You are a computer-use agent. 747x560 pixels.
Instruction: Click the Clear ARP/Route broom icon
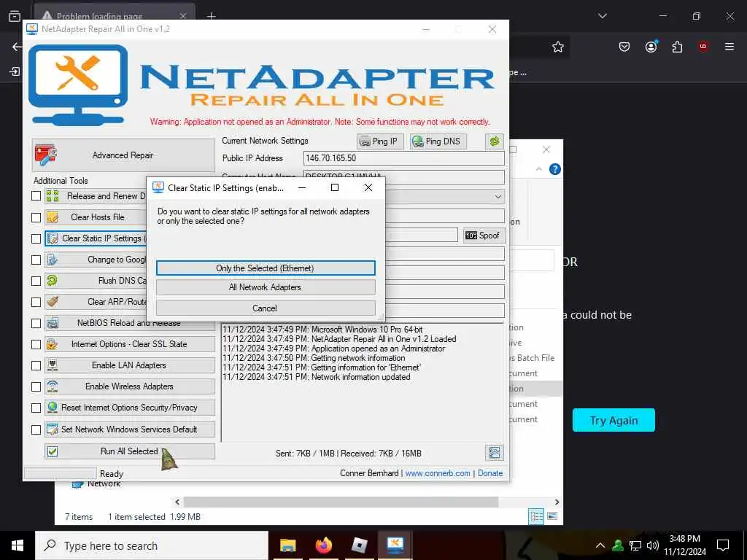pyautogui.click(x=53, y=301)
